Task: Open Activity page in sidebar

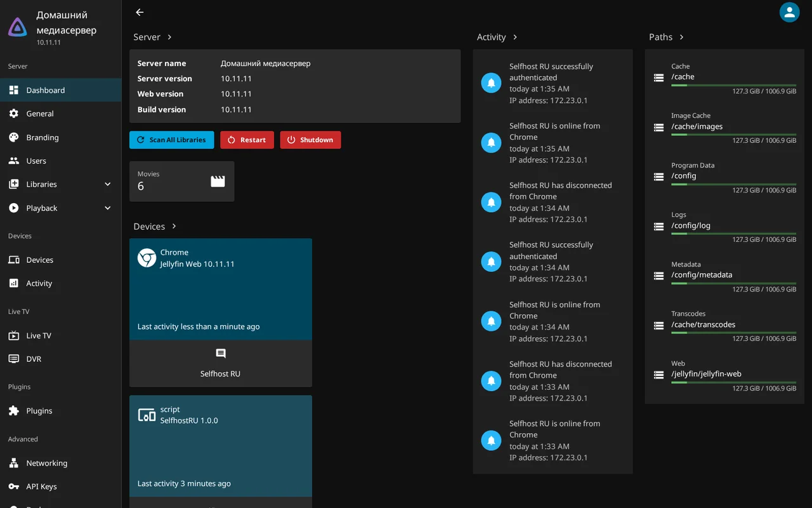Action: click(x=61, y=283)
